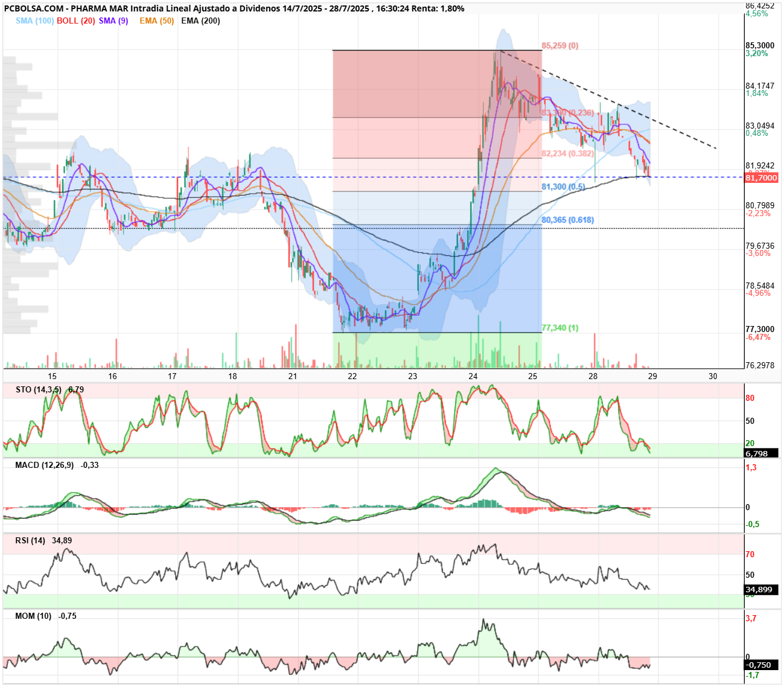Click date 15 on the time axis
Image resolution: width=784 pixels, height=687 pixels.
(53, 376)
